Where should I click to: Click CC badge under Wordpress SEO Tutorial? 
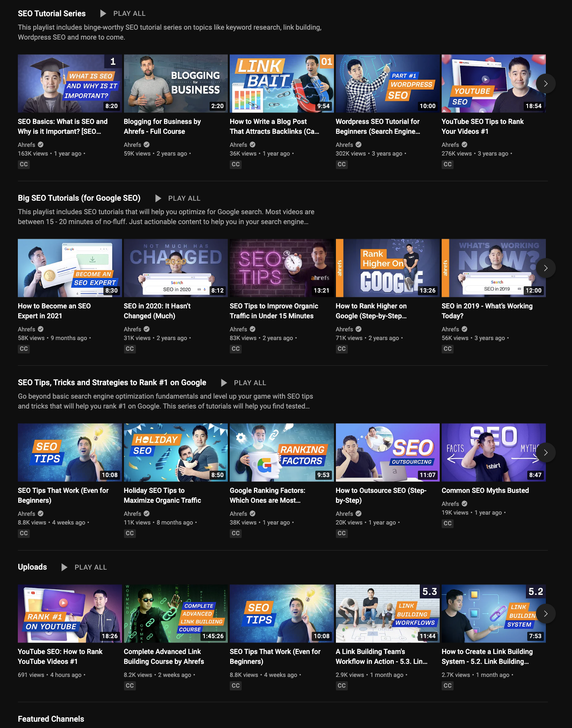click(x=342, y=164)
